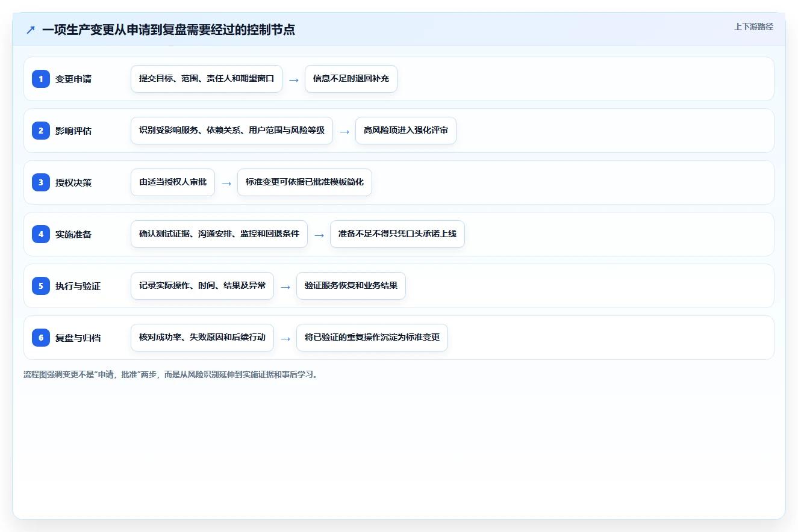Click the arrow in the 复盘与归档 row
The width and height of the screenshot is (798, 532).
pyautogui.click(x=285, y=338)
